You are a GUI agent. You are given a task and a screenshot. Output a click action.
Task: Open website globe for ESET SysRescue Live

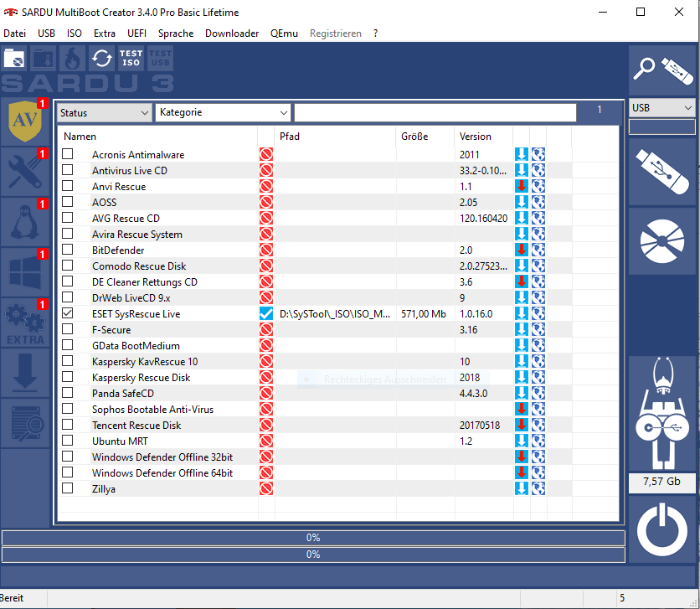pyautogui.click(x=538, y=313)
